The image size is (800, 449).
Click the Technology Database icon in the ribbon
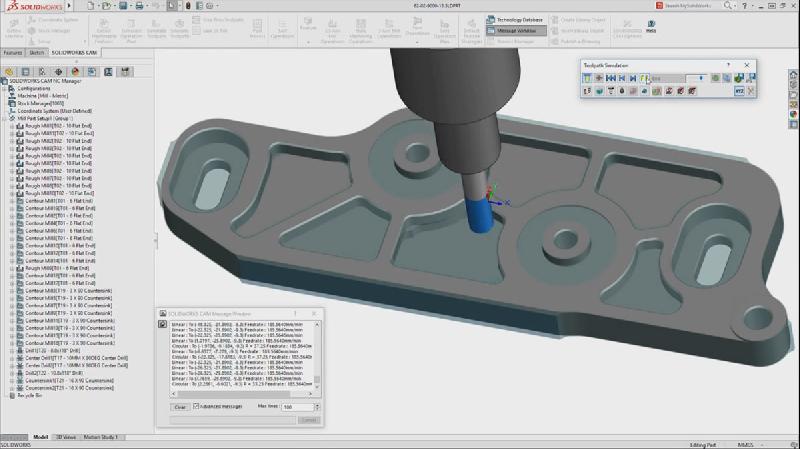click(x=491, y=19)
